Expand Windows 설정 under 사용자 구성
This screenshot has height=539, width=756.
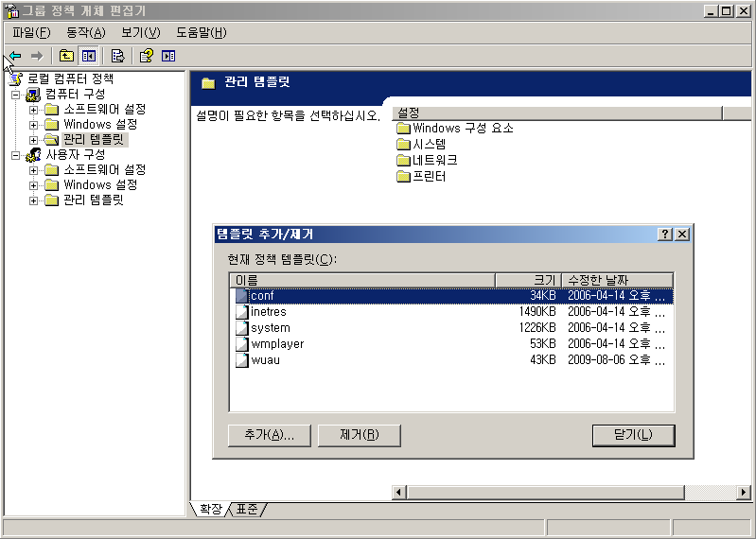(33, 185)
